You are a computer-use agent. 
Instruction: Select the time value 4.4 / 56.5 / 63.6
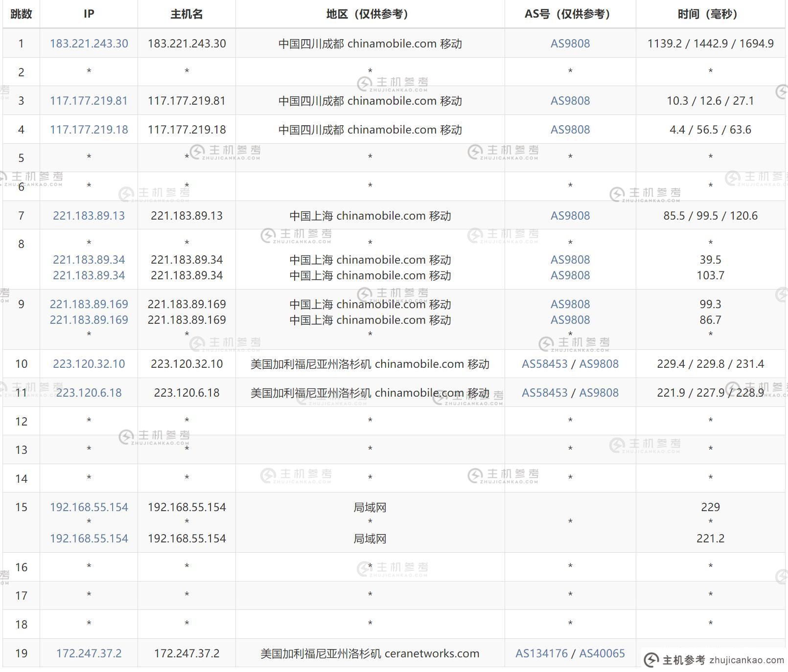point(710,130)
